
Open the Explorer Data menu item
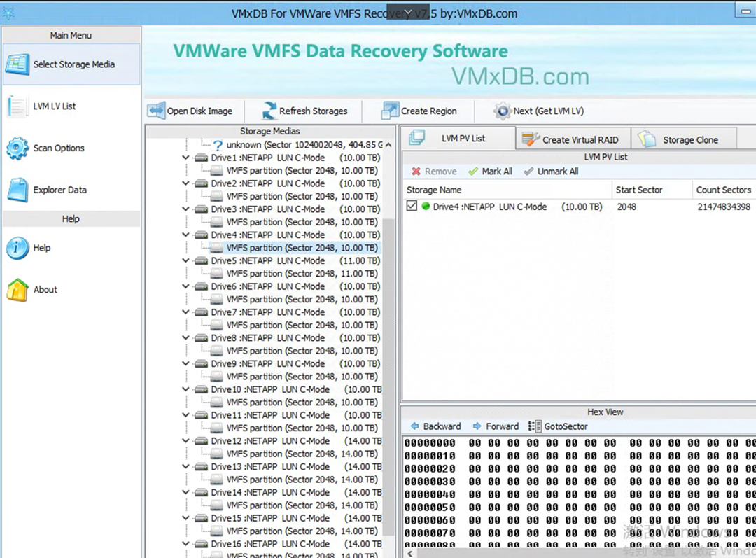click(x=71, y=190)
